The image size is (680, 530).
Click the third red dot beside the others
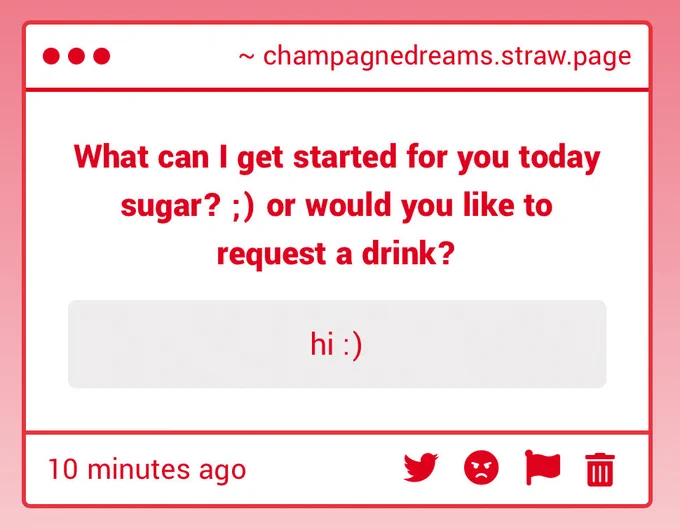[101, 56]
